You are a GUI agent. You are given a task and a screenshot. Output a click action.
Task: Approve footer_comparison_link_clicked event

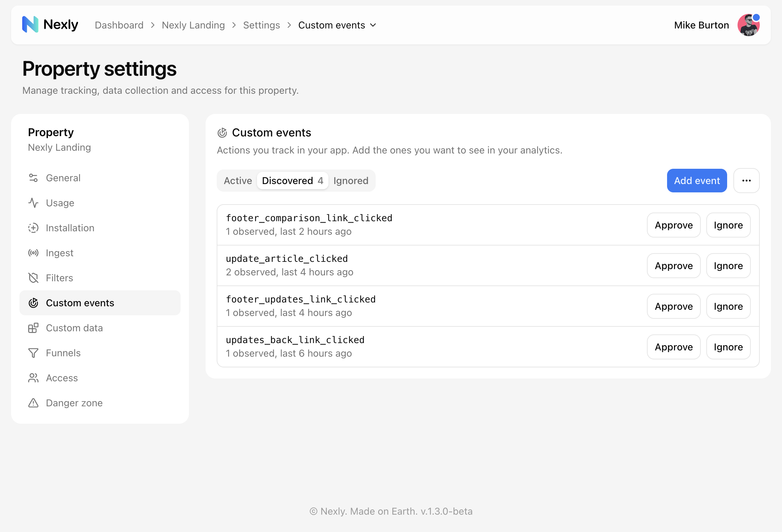pyautogui.click(x=674, y=225)
